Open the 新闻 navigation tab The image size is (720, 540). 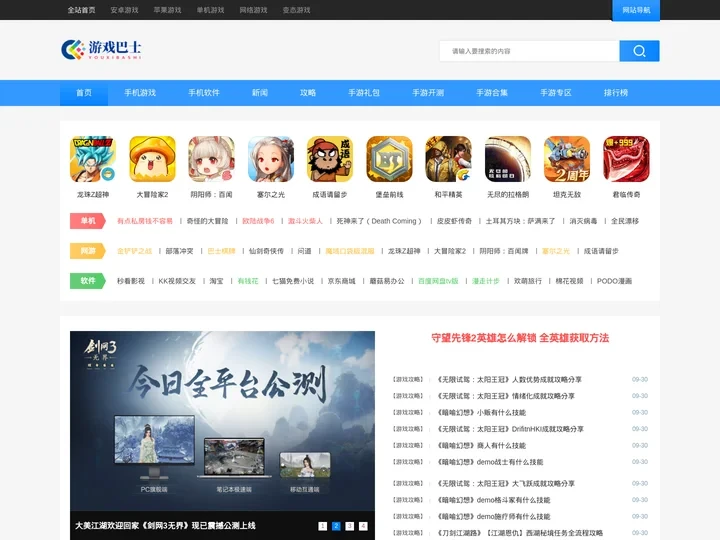point(260,93)
